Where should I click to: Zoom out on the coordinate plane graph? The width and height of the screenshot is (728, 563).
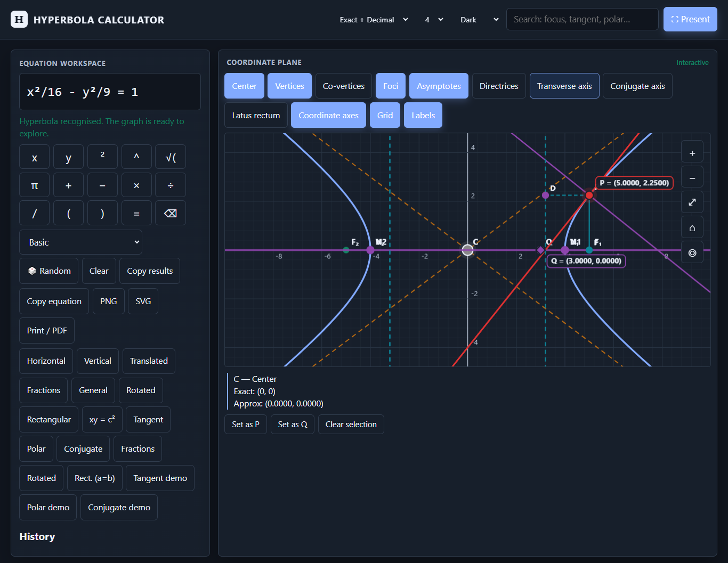692,178
